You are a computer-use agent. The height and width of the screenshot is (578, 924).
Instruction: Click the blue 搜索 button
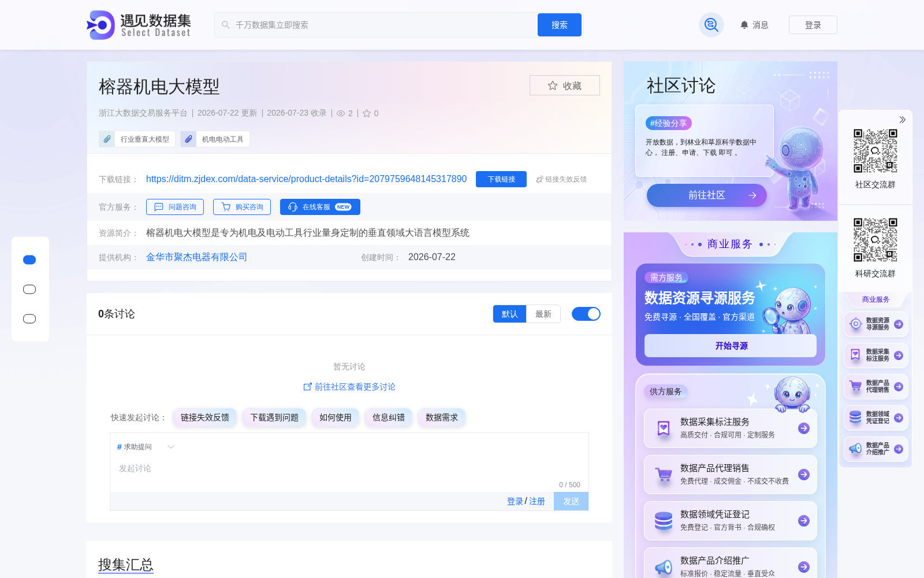point(560,25)
